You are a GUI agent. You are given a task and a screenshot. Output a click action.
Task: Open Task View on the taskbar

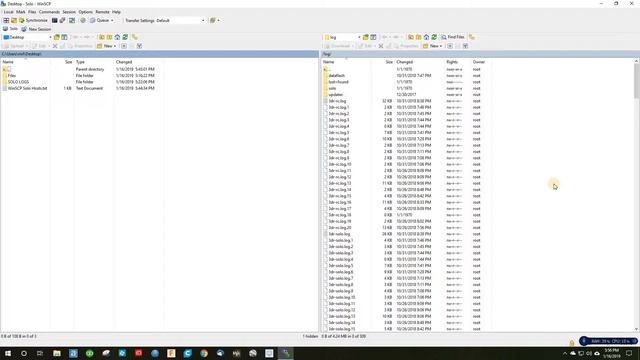pyautogui.click(x=40, y=353)
